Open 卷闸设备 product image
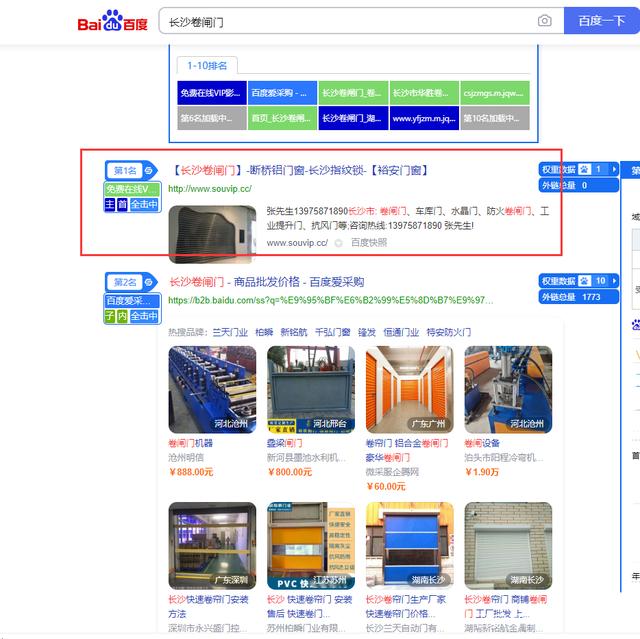640x639 pixels. click(x=508, y=390)
